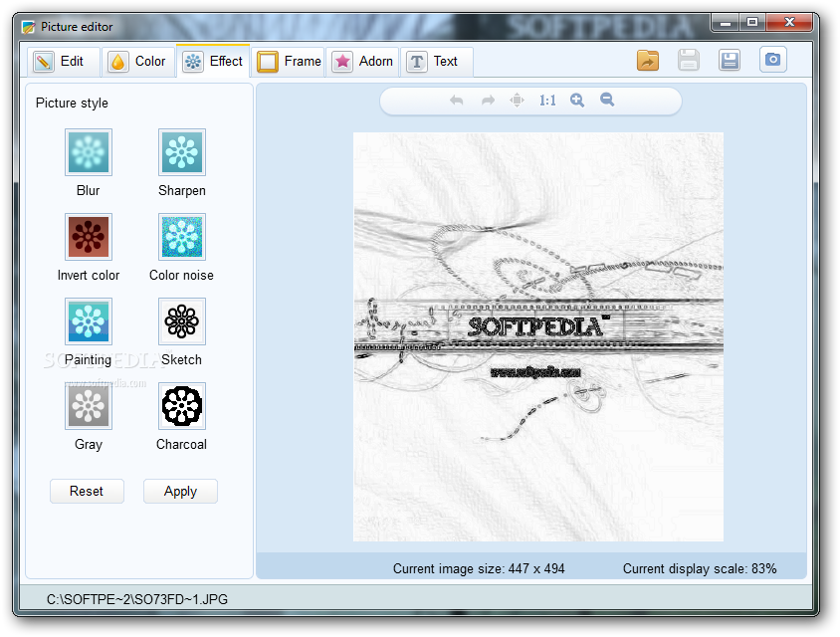The width and height of the screenshot is (840, 637).
Task: Minimize the Picture editor window
Action: tap(726, 22)
